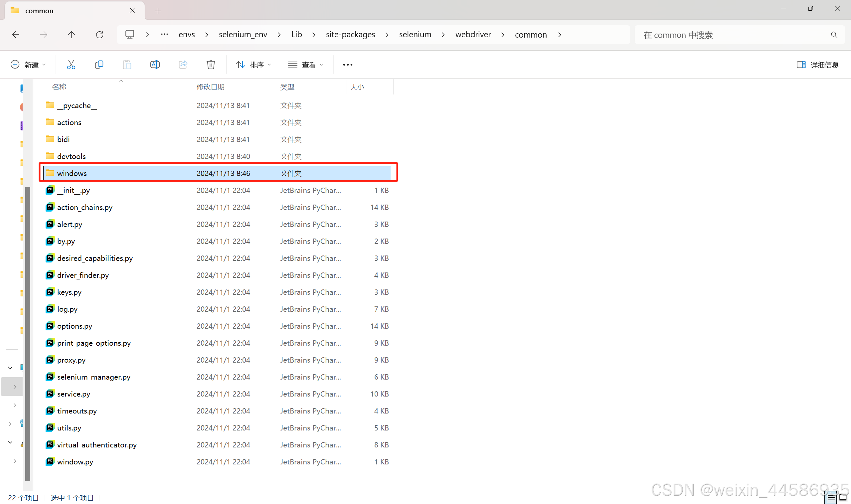Add a new tab with plus button
This screenshot has height=504, width=851.
pyautogui.click(x=158, y=11)
